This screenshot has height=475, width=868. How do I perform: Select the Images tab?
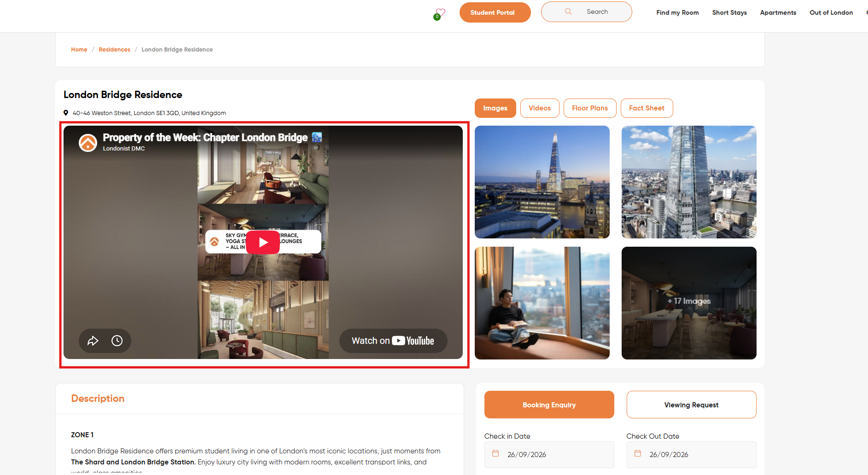coord(495,108)
